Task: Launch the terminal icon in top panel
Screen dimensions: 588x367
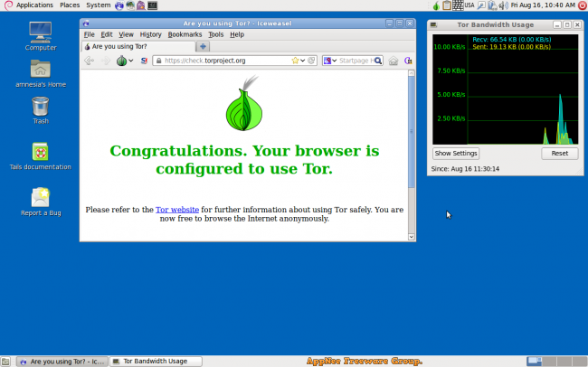Action: [152, 5]
